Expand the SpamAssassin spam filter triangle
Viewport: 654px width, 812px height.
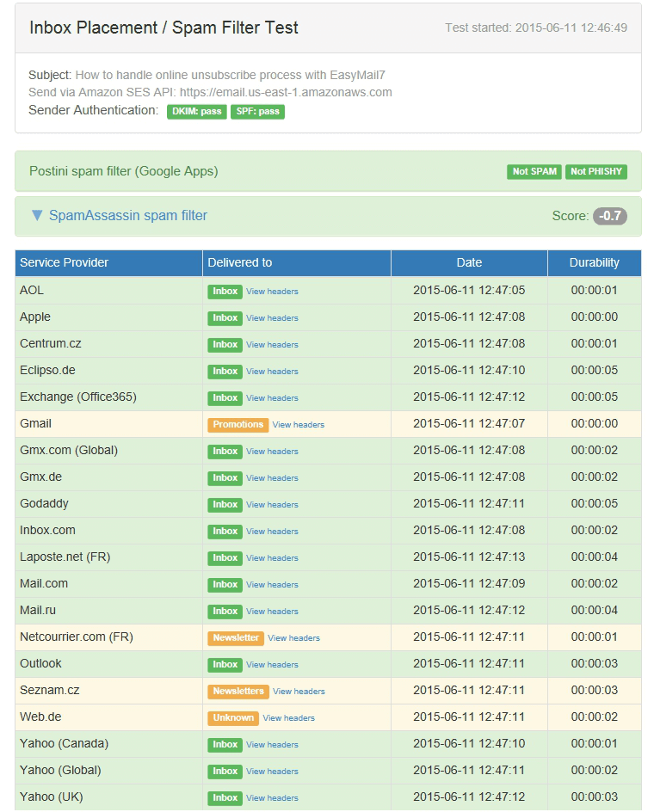click(x=37, y=215)
